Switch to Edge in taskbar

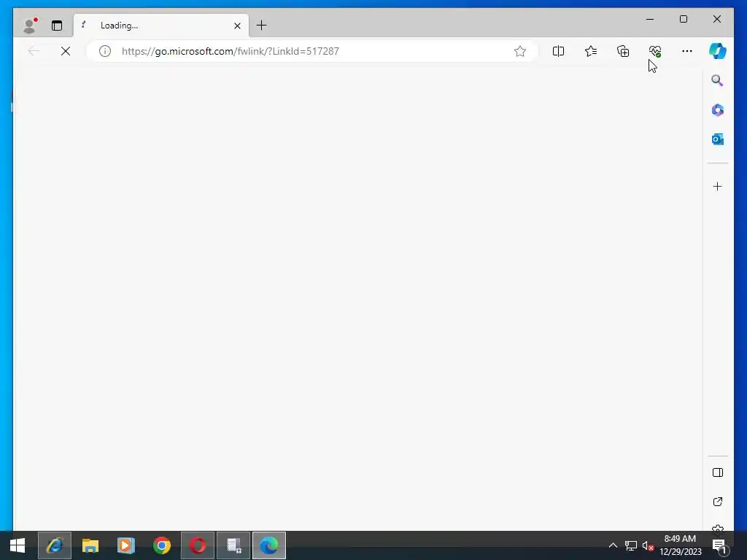coord(269,545)
